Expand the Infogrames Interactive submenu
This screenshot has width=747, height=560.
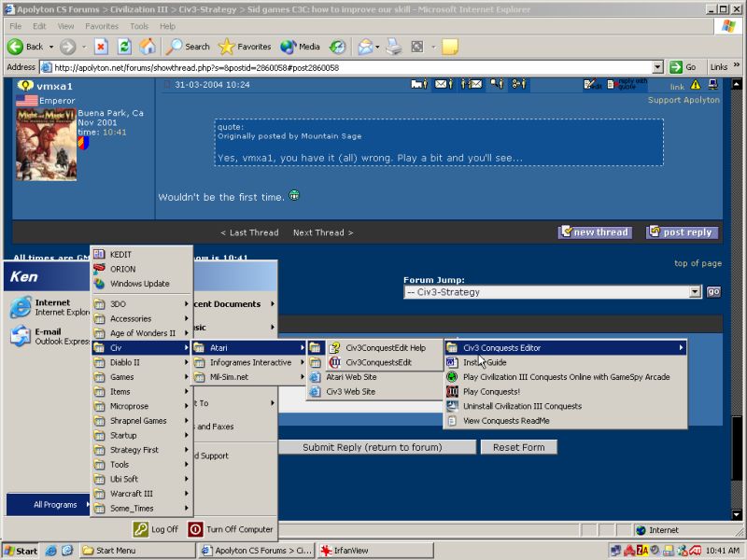click(x=249, y=362)
